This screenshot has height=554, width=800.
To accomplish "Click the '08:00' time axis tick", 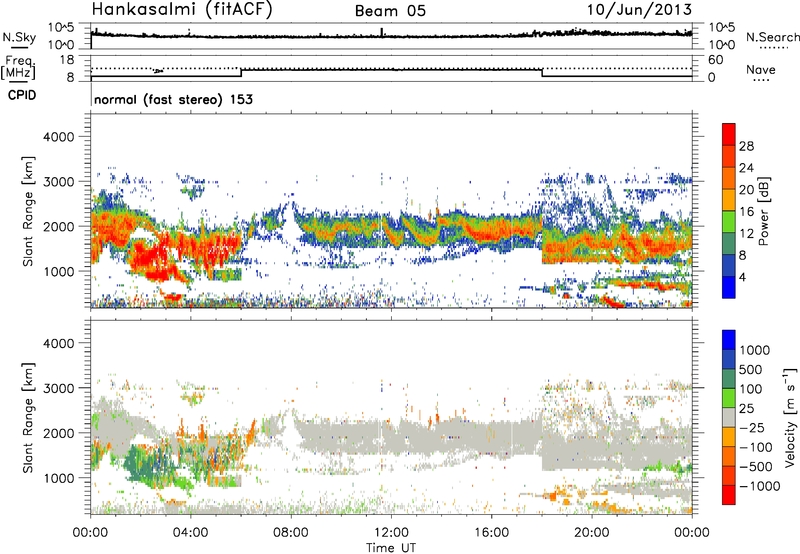I will tap(291, 533).
